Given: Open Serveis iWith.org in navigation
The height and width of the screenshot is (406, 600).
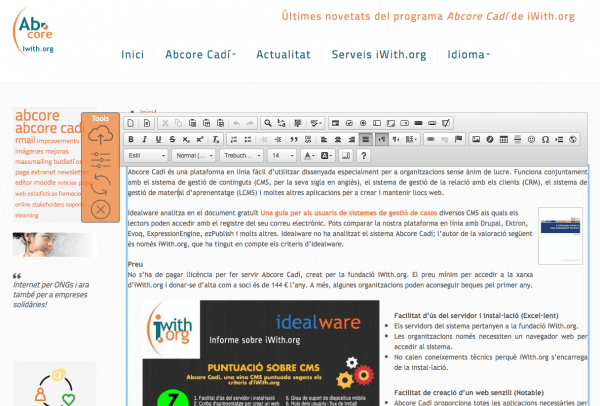Looking at the screenshot, I should click(379, 55).
